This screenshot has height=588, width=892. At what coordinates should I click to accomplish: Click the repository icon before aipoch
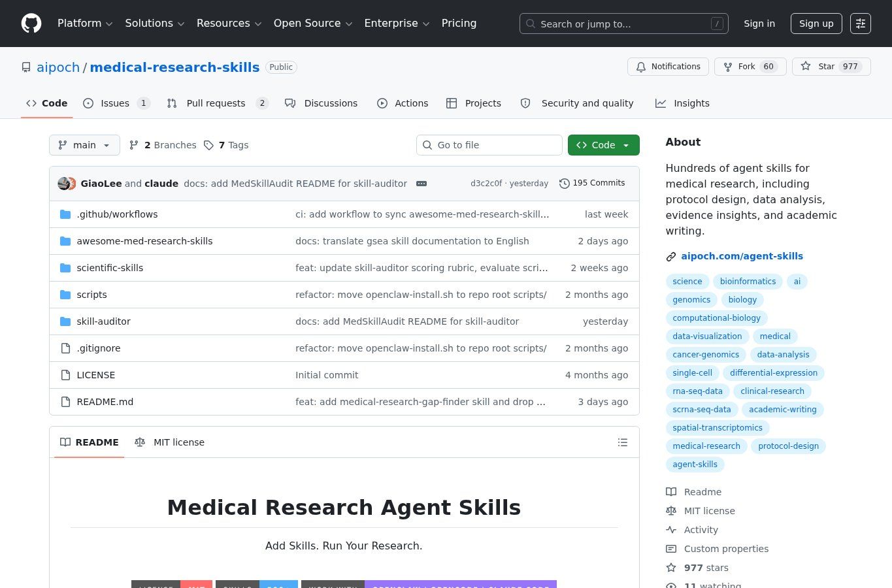26,67
